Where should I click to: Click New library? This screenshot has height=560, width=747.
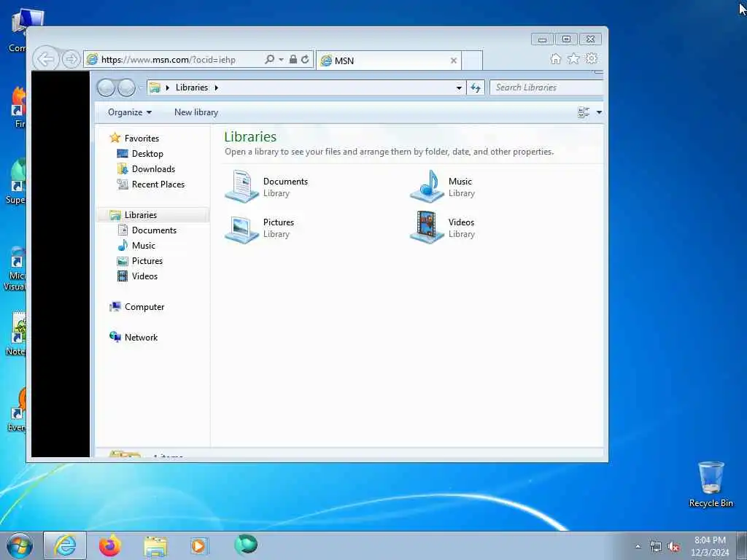pos(196,112)
